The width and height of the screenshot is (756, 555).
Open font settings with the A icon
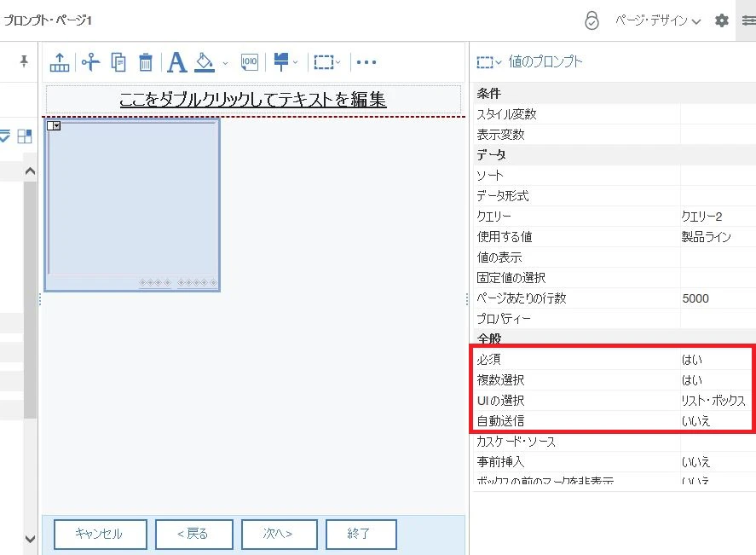pyautogui.click(x=176, y=62)
